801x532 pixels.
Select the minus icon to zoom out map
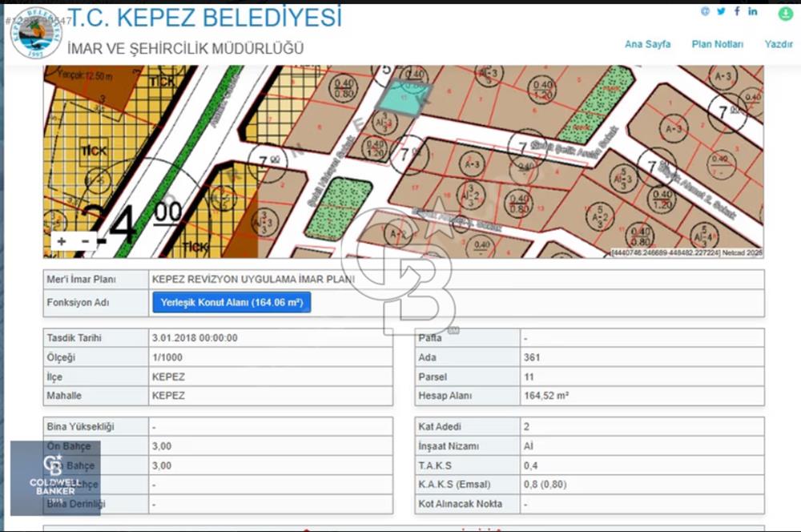[84, 240]
